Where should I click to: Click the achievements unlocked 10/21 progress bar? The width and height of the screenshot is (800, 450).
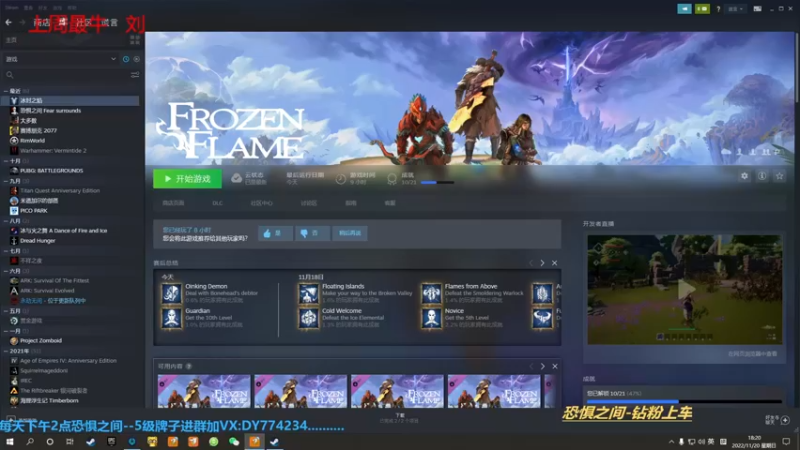(684, 402)
